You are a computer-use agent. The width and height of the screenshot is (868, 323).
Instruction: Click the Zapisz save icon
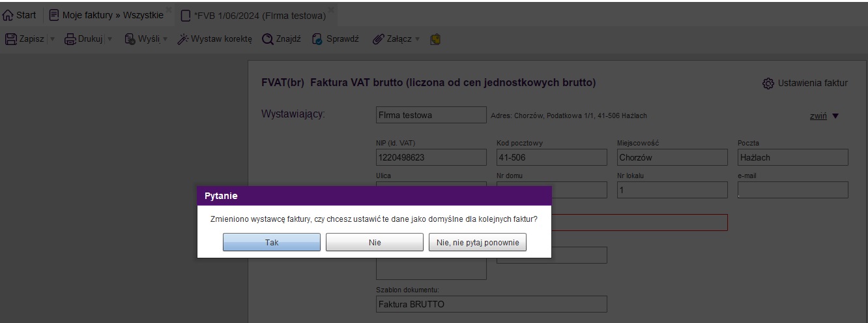coord(10,39)
